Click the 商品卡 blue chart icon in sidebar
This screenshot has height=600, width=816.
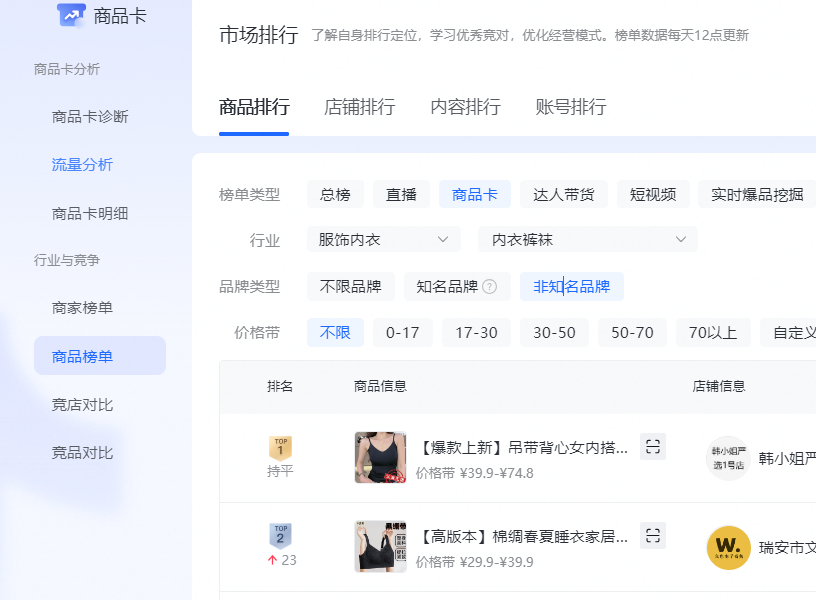(x=69, y=15)
